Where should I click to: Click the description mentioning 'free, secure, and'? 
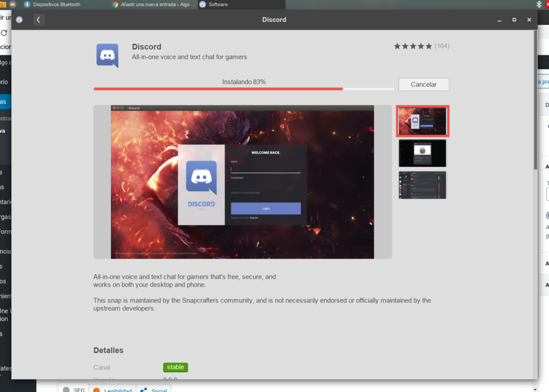(x=184, y=281)
